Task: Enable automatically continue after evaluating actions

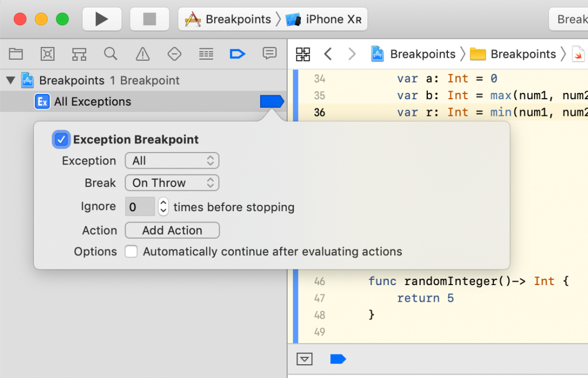Action: (131, 251)
